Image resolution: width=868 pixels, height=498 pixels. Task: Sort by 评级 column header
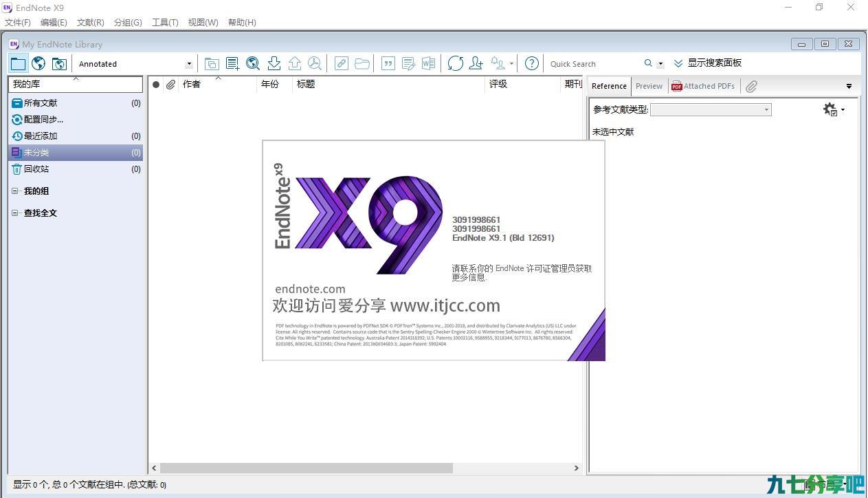coord(524,85)
